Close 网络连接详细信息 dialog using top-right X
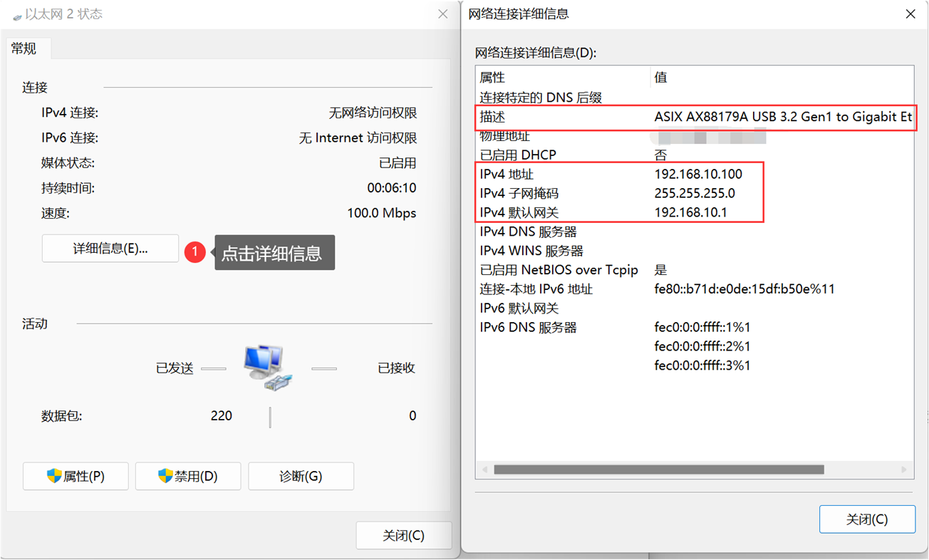This screenshot has width=929, height=560. pos(910,14)
